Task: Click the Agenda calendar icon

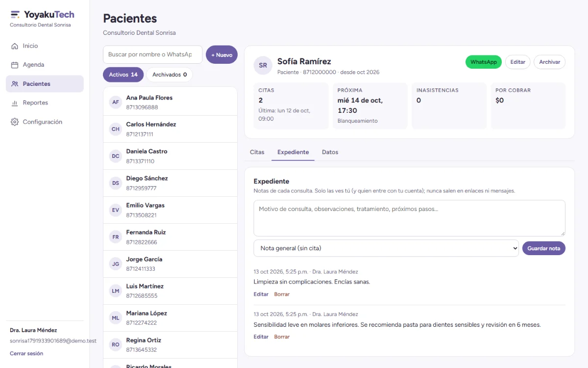Action: [15, 65]
